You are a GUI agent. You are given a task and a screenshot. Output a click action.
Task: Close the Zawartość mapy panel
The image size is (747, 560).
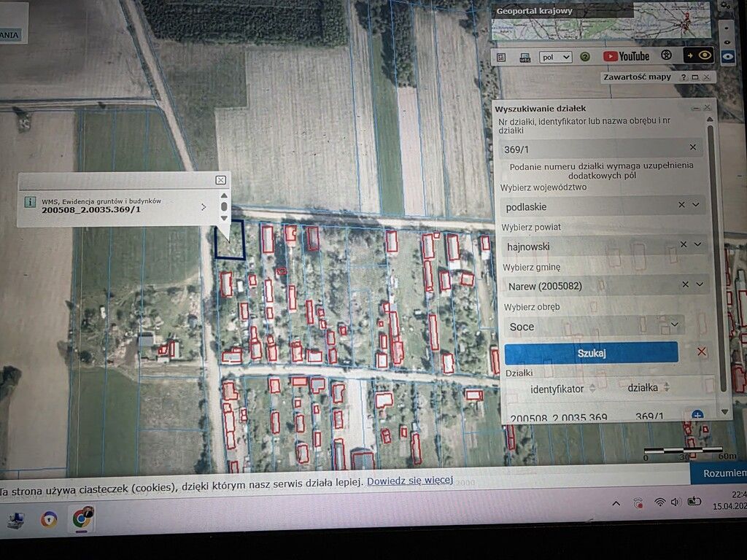pos(706,77)
